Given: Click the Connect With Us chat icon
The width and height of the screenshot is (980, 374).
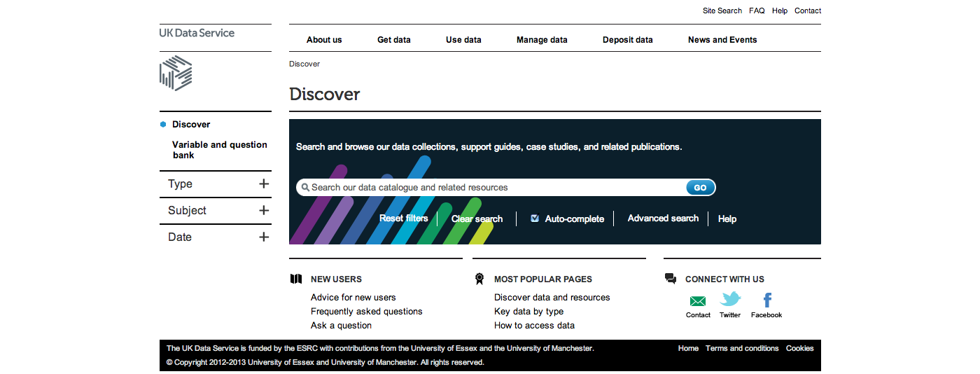Looking at the screenshot, I should tap(671, 279).
